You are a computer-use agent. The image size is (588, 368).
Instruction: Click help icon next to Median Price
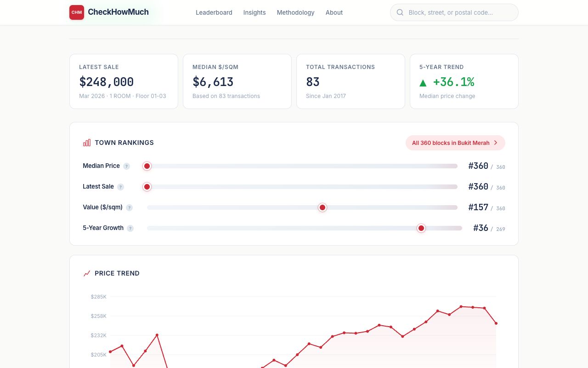click(x=126, y=166)
